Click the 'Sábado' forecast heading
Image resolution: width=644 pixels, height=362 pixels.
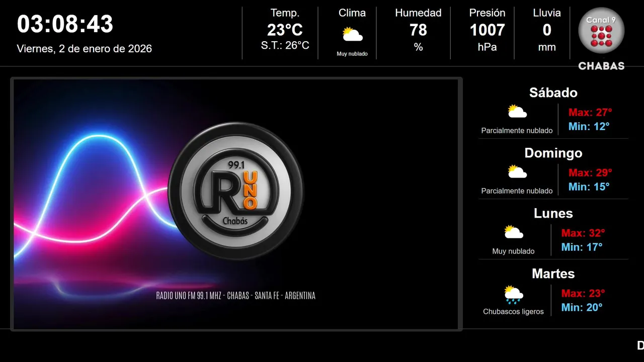click(x=553, y=93)
